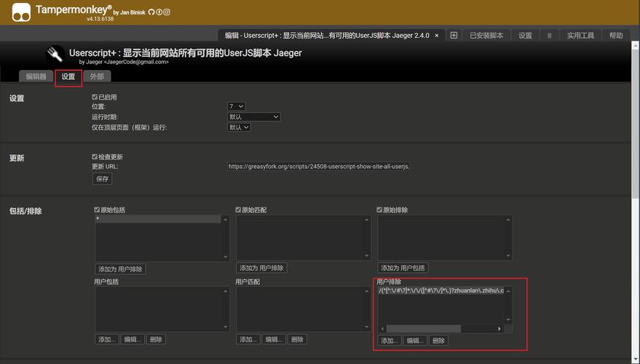Click 添加... under 用户匹配

click(248, 339)
